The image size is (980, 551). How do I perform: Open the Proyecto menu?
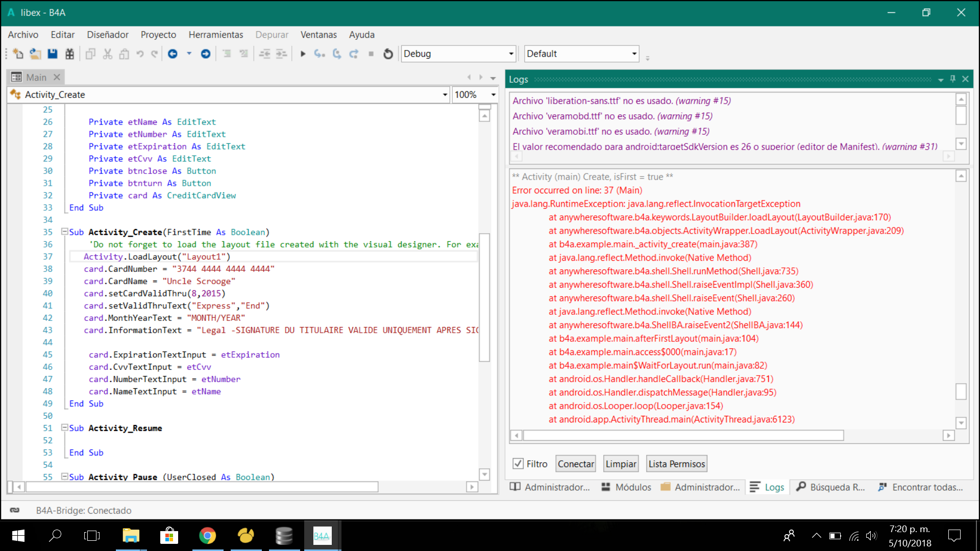(158, 35)
